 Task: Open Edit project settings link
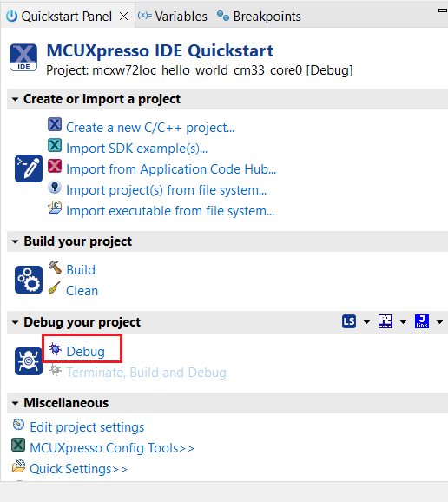click(87, 427)
